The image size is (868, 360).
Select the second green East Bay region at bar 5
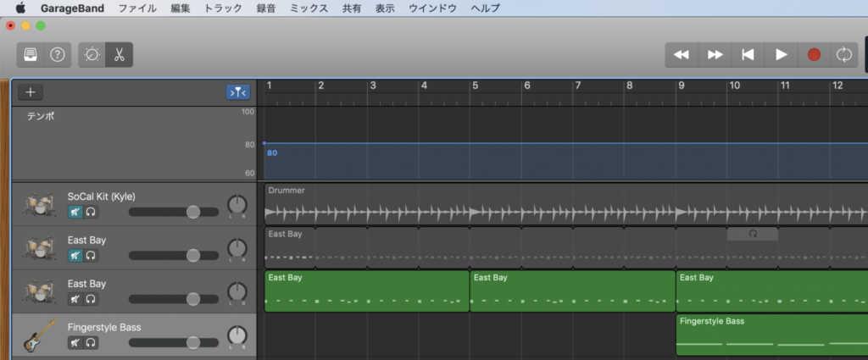pos(573,291)
